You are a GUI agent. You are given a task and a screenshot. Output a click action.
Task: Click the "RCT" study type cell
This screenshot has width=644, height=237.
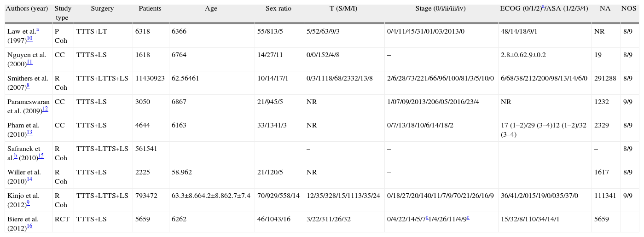(x=61, y=219)
